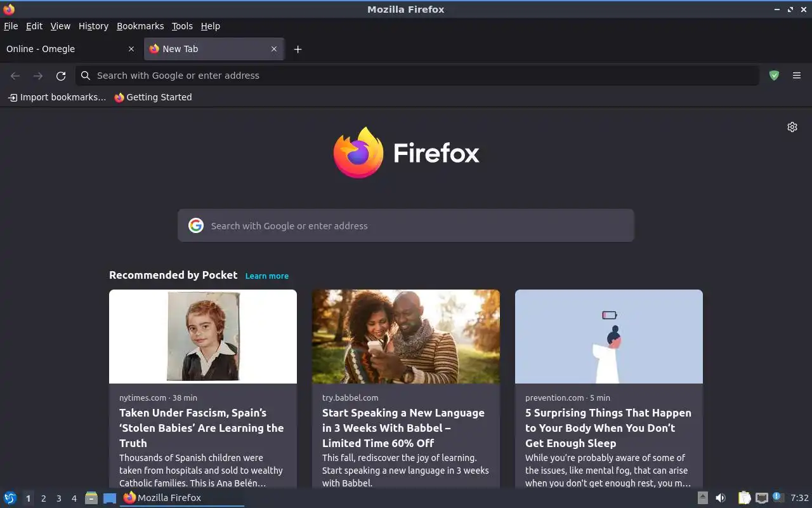Image resolution: width=812 pixels, height=508 pixels.
Task: Click the Firefox icon in title bar
Action: click(9, 9)
